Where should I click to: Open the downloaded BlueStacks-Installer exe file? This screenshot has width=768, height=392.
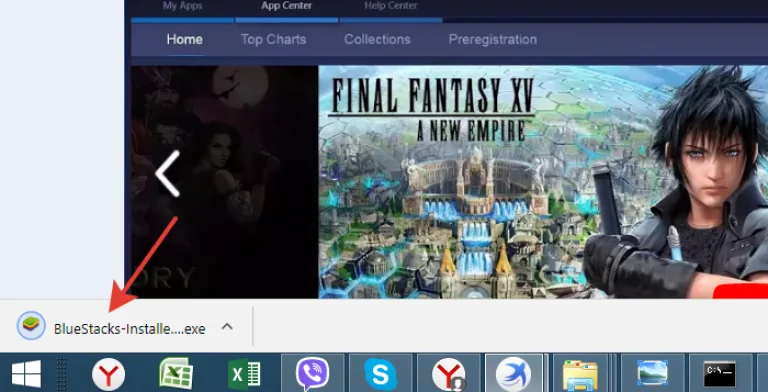click(129, 329)
